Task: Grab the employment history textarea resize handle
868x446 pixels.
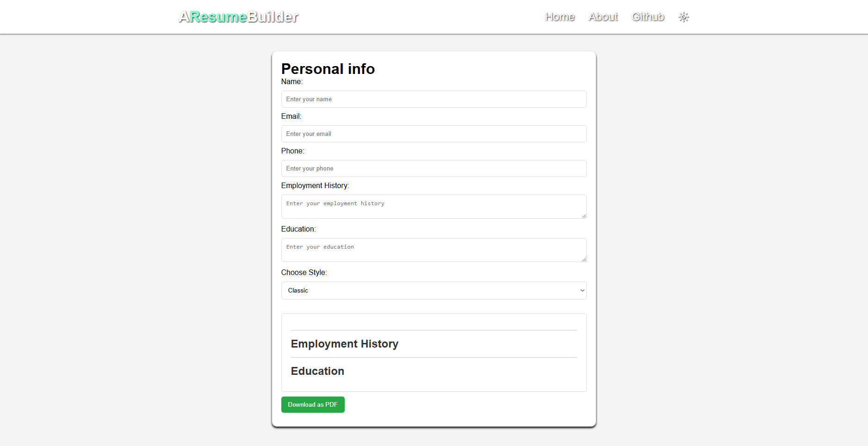Action: coord(584,216)
